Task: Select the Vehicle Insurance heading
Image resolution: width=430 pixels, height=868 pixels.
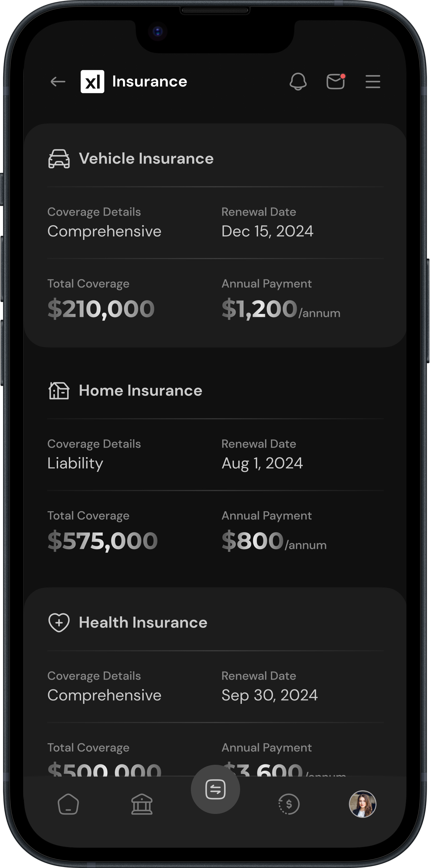Action: tap(146, 159)
